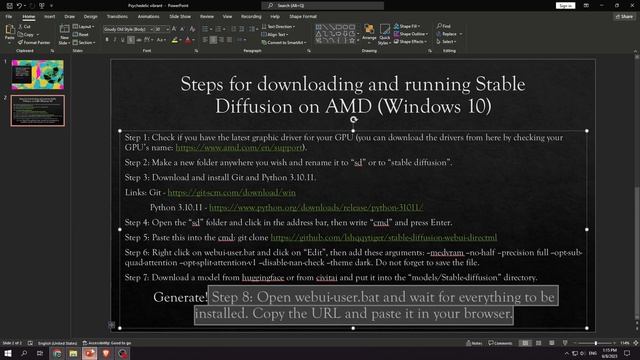640x360 pixels.
Task: Follow the python.org downloads link
Action: pyautogui.click(x=316, y=207)
